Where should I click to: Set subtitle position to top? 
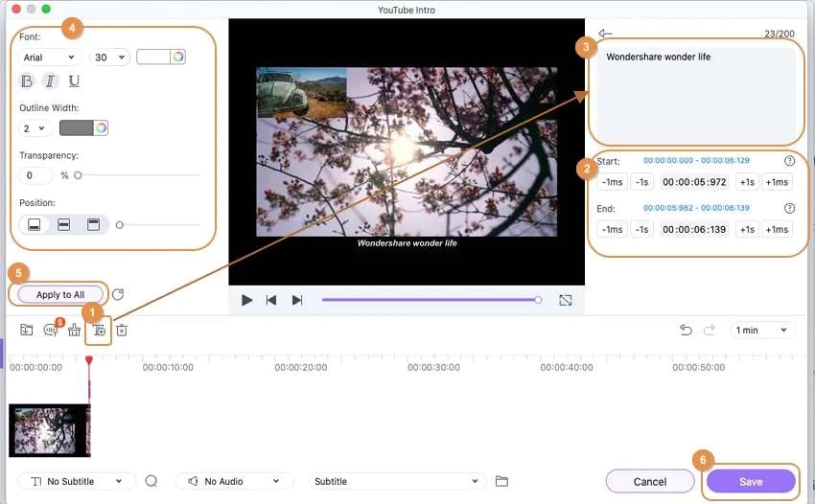(x=93, y=225)
